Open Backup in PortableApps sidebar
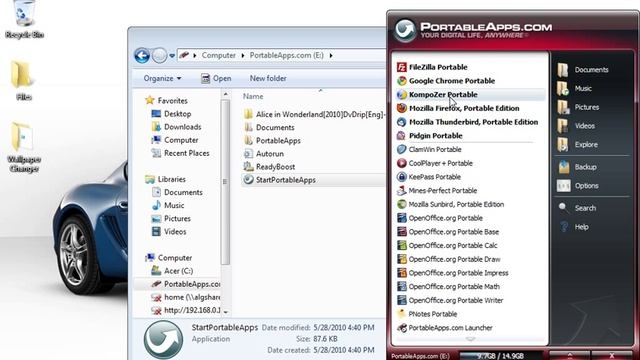 click(577, 167)
